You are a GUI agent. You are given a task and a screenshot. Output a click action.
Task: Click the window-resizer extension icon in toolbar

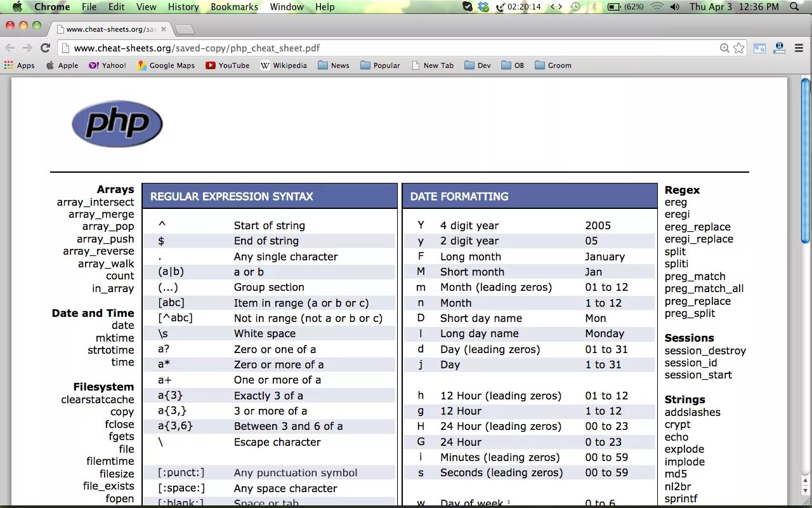(759, 48)
